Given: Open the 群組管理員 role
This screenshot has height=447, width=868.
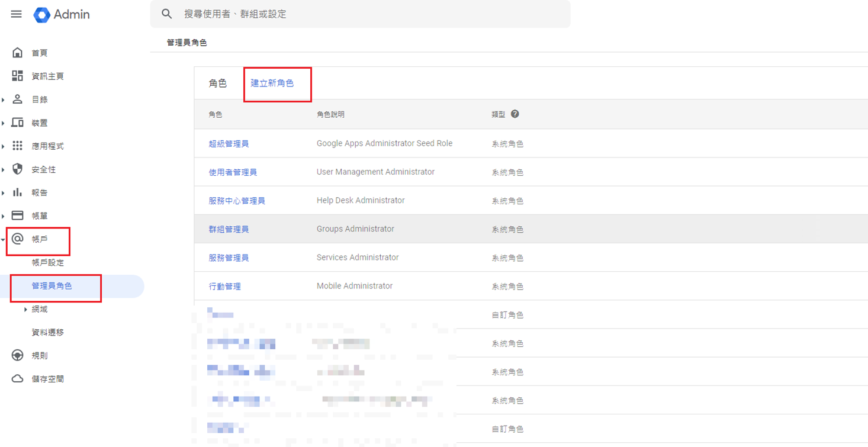Looking at the screenshot, I should [229, 229].
